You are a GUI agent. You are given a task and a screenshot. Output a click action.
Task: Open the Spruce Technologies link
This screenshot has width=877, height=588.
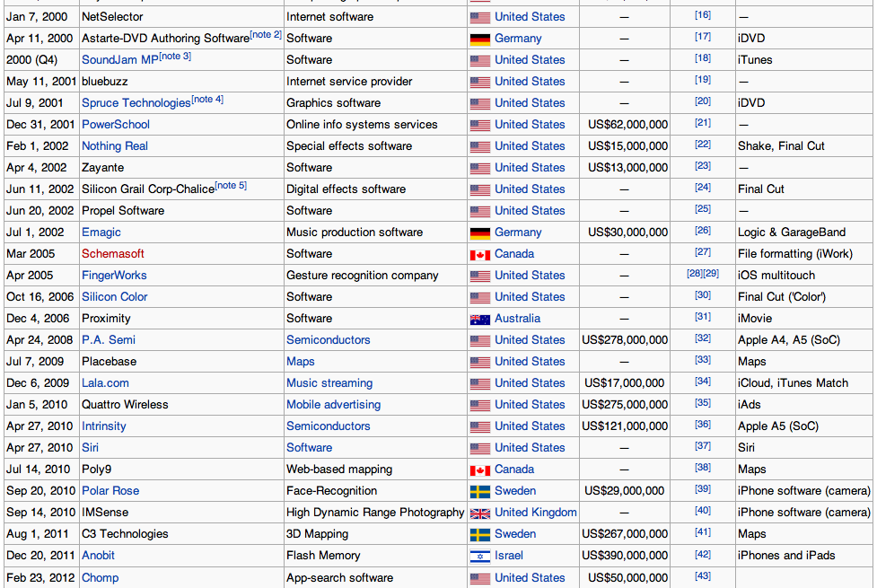tap(136, 103)
